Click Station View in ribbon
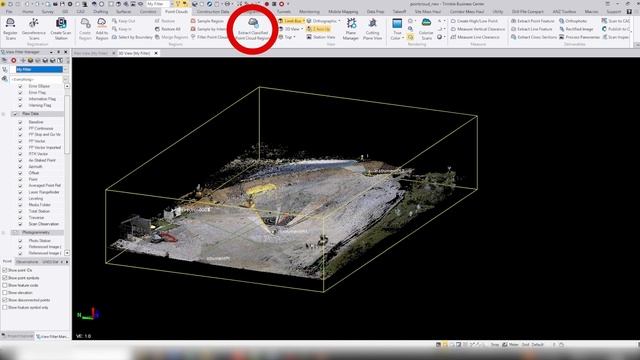The image size is (640, 360). coord(321,37)
